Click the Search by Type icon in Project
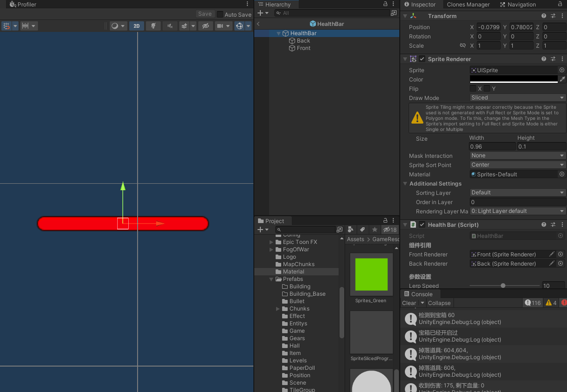This screenshot has height=392, width=567. click(351, 230)
